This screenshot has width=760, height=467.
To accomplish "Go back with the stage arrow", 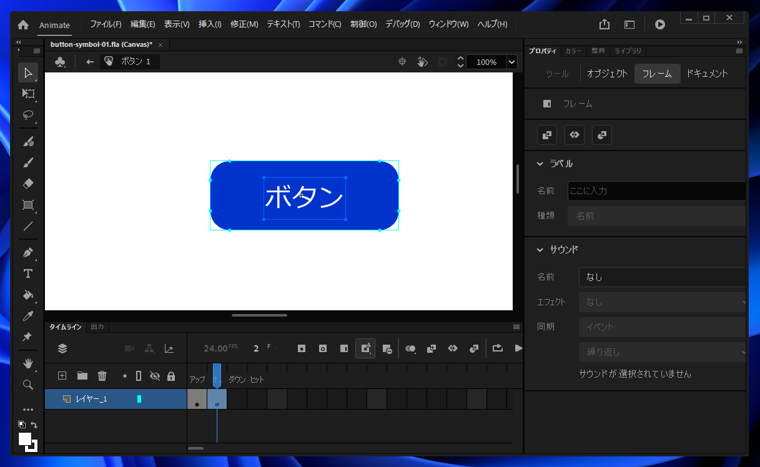I will [x=89, y=62].
